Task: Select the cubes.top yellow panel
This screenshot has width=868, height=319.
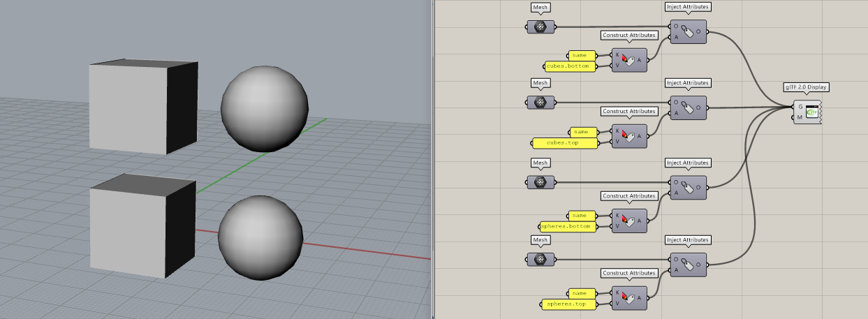Action: pos(565,143)
